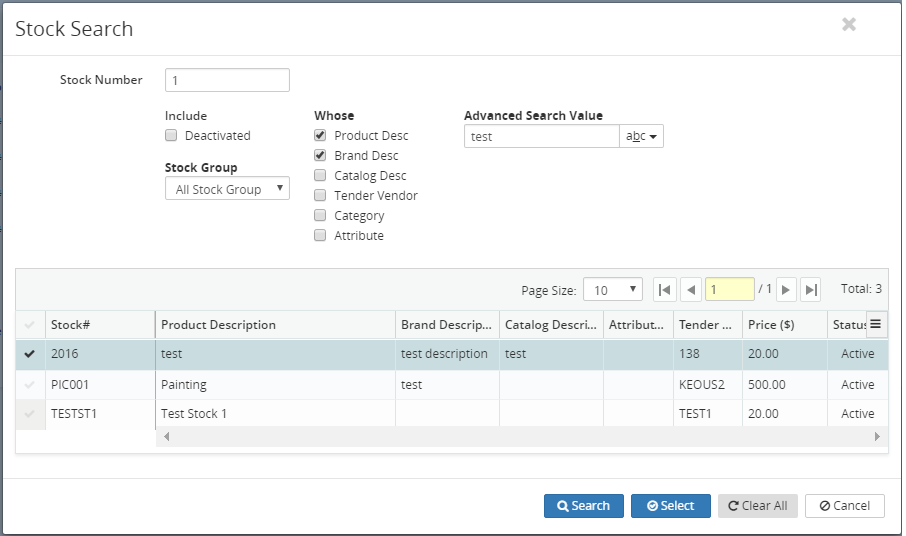
Task: Uncheck the Product Desc checkbox
Action: click(x=320, y=136)
